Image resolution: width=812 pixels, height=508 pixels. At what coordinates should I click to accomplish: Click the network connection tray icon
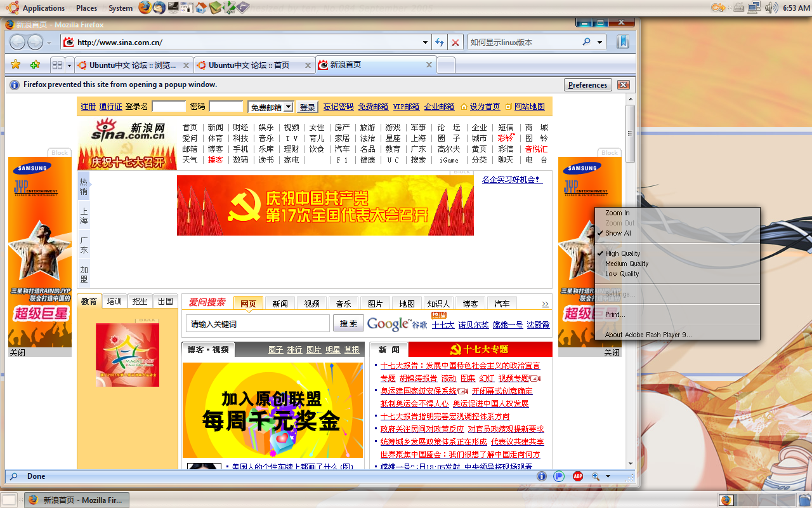click(x=754, y=8)
